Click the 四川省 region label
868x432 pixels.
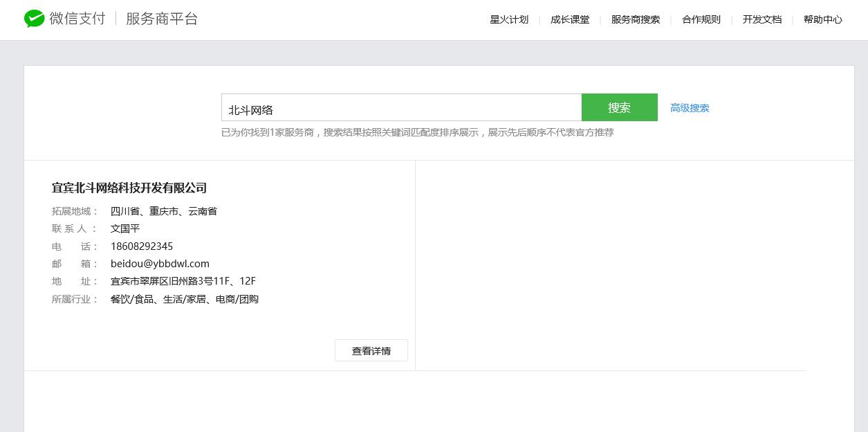125,210
